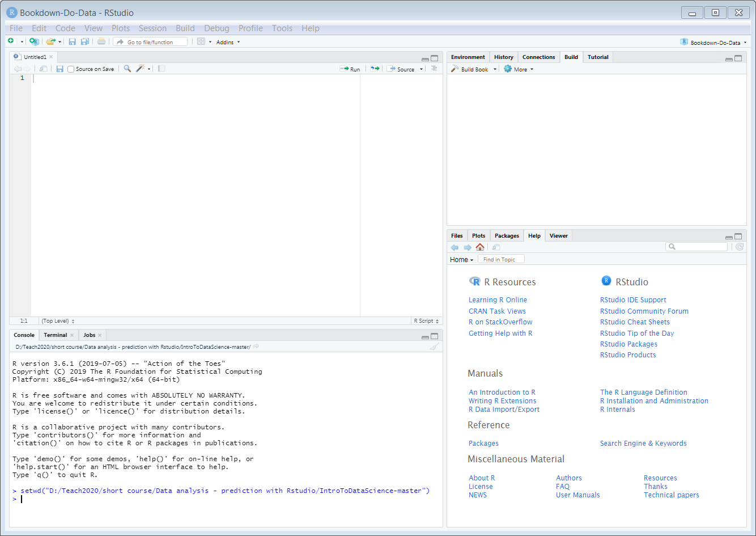756x536 pixels.
Task: Click the Compile Report notebook icon
Action: pos(162,69)
